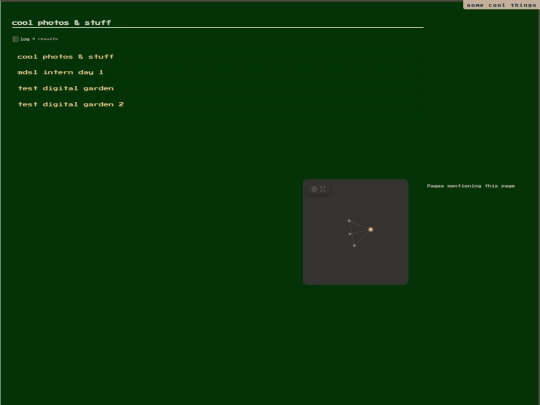Open 'mdsl intern day 1' entry
This screenshot has width=540, height=405.
point(60,72)
